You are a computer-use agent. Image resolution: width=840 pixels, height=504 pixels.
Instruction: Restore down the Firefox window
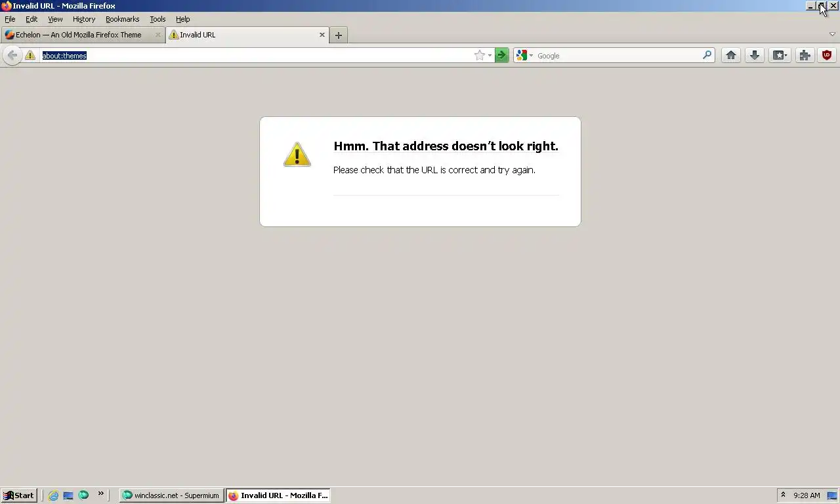(822, 6)
